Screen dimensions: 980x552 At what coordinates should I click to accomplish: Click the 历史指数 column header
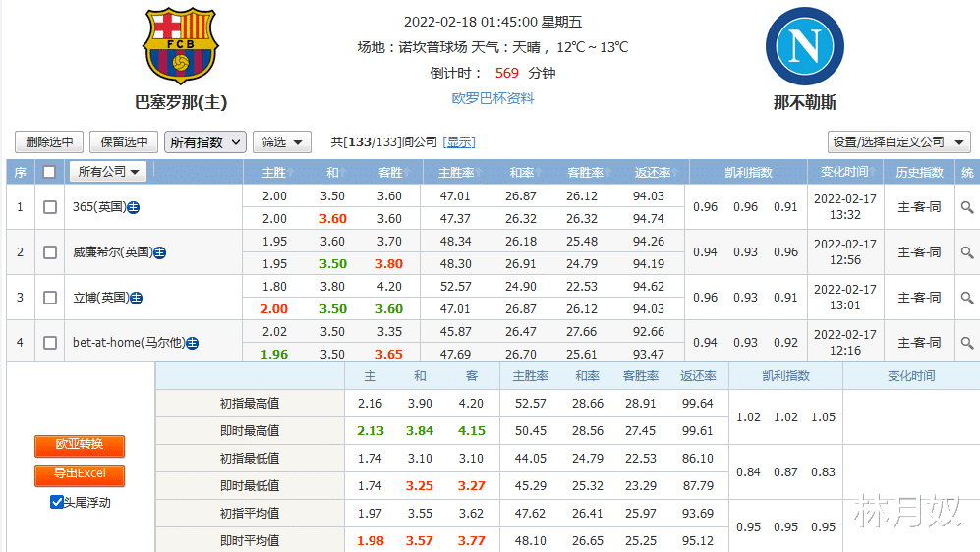(x=919, y=172)
